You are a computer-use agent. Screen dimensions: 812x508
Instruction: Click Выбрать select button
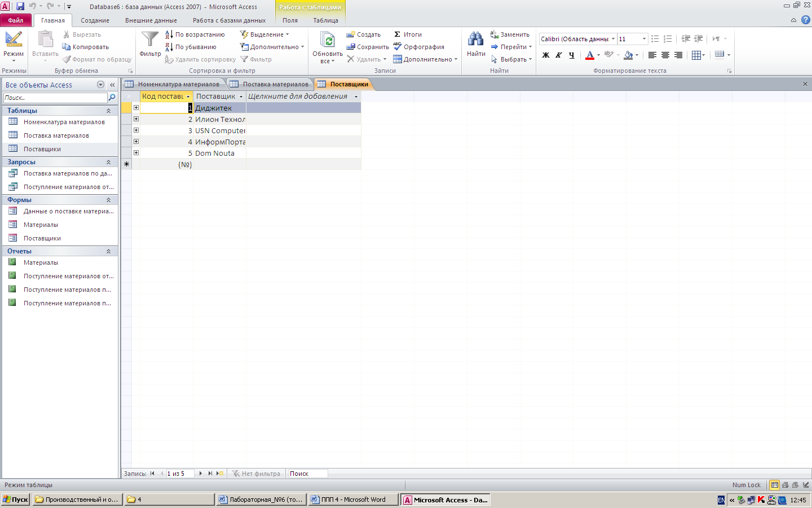511,59
